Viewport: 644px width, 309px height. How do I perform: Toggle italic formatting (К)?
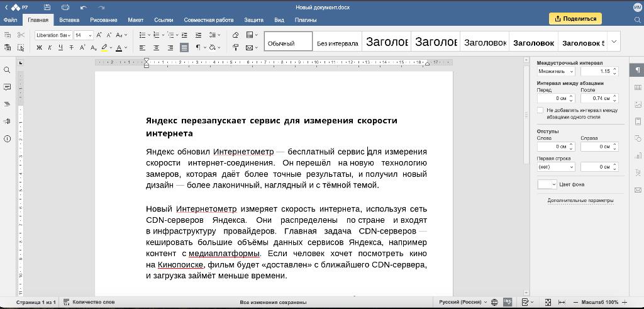pos(50,48)
